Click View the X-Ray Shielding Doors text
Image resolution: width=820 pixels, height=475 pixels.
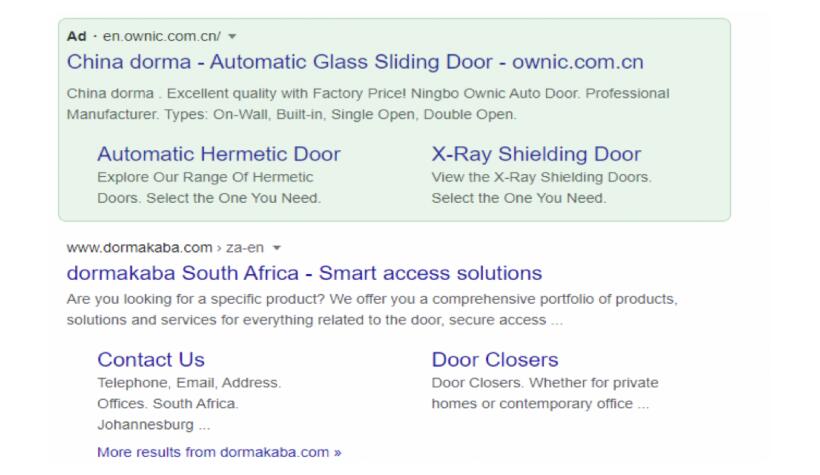click(541, 177)
